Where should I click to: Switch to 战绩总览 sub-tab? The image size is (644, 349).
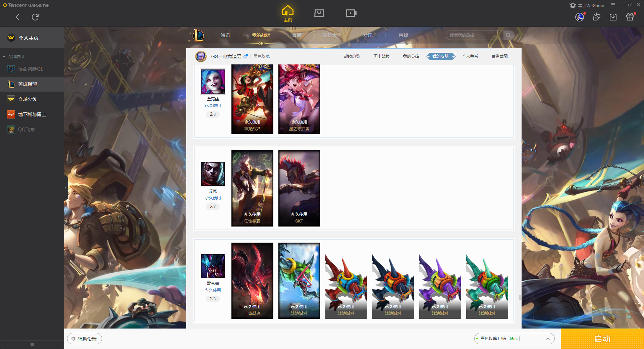tap(352, 56)
